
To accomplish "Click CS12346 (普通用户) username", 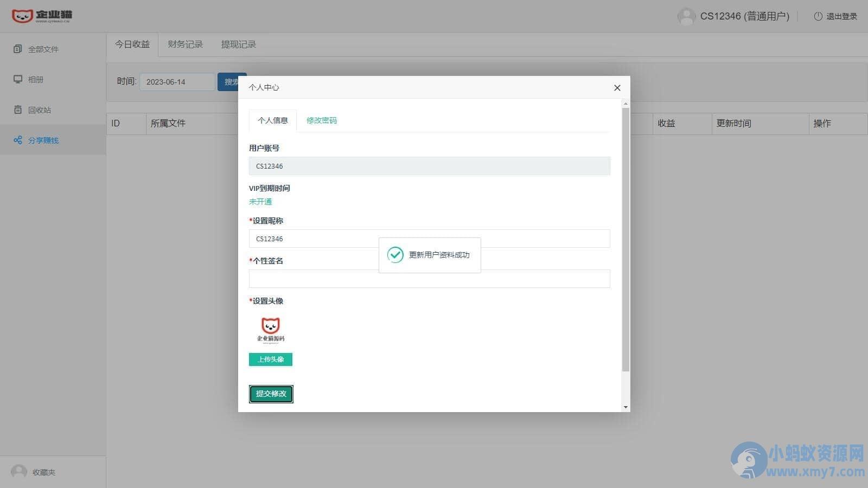I will [745, 16].
